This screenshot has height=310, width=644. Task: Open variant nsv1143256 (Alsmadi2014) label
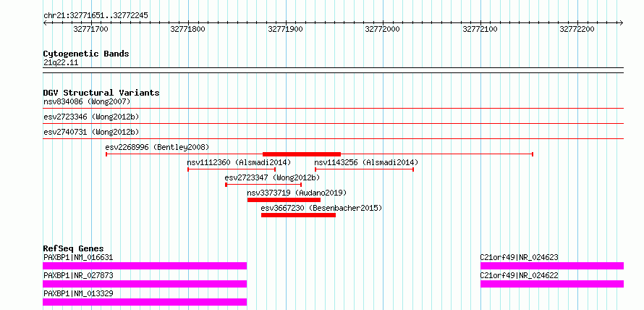point(366,162)
